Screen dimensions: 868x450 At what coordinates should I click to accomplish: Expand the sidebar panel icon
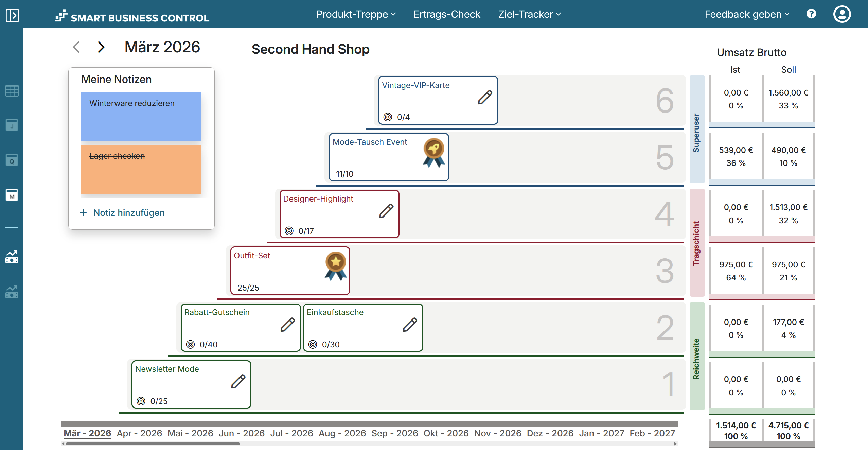[x=12, y=15]
